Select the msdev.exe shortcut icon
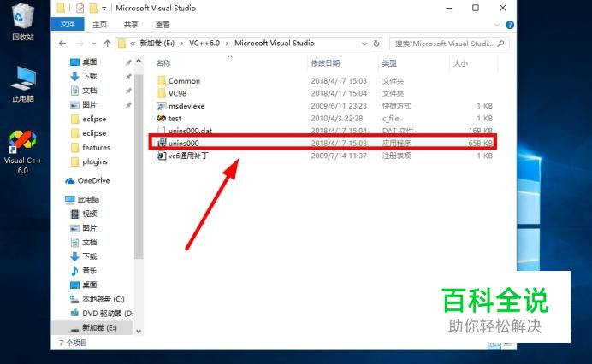 coord(162,106)
